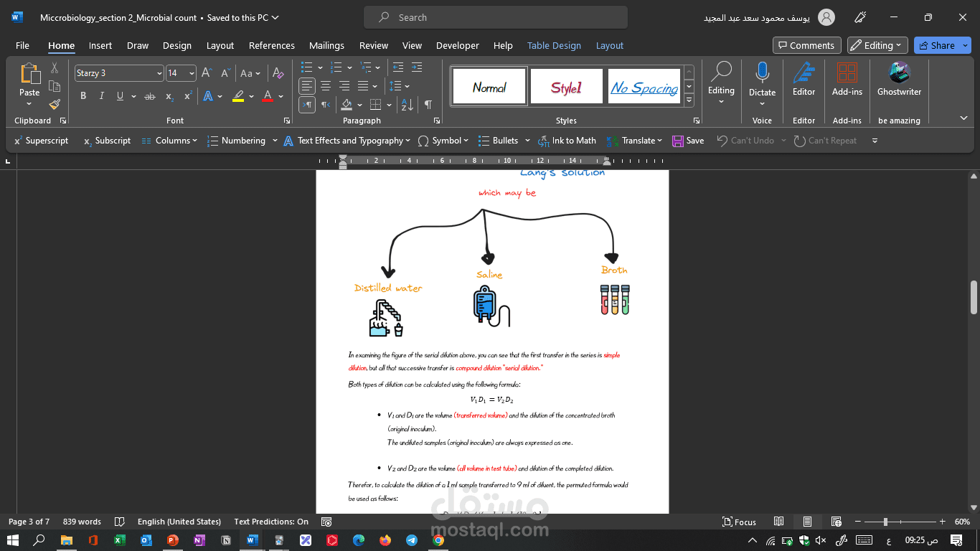Click the Copy icon in Clipboard group
980x551 pixels.
(x=55, y=87)
